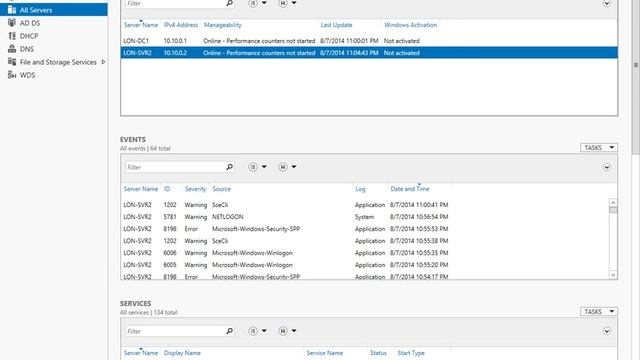
Task: Select the LON-DC1 server row
Action: pyautogui.click(x=369, y=41)
